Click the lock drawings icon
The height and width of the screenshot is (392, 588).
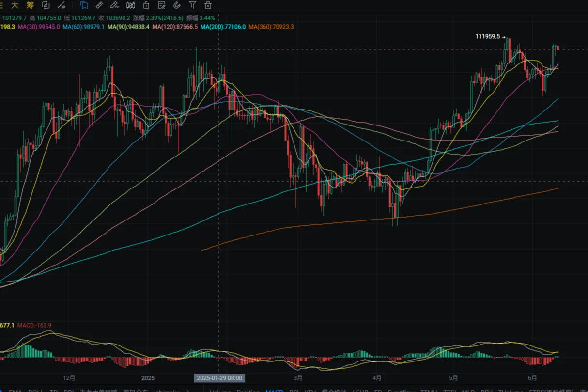(x=146, y=5)
